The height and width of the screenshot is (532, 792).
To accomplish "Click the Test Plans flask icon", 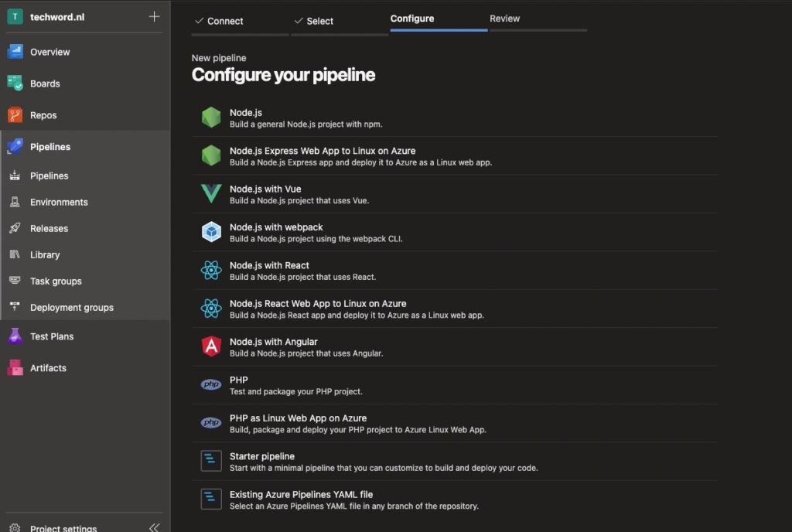I will [x=15, y=336].
